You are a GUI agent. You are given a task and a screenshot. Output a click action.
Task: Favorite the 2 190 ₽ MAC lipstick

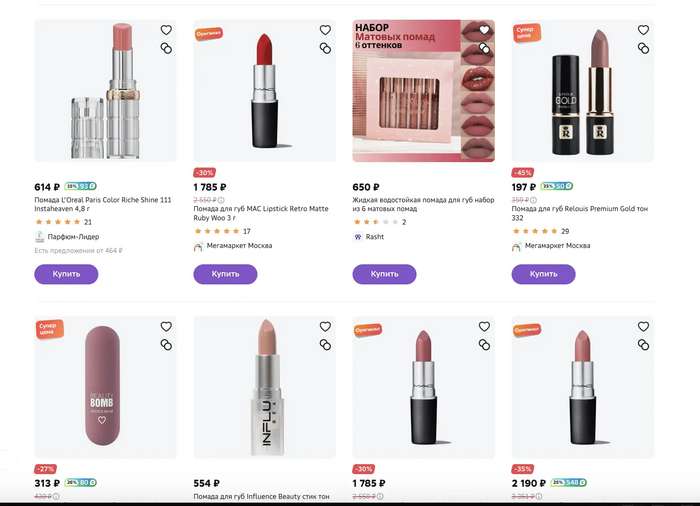pyautogui.click(x=643, y=326)
